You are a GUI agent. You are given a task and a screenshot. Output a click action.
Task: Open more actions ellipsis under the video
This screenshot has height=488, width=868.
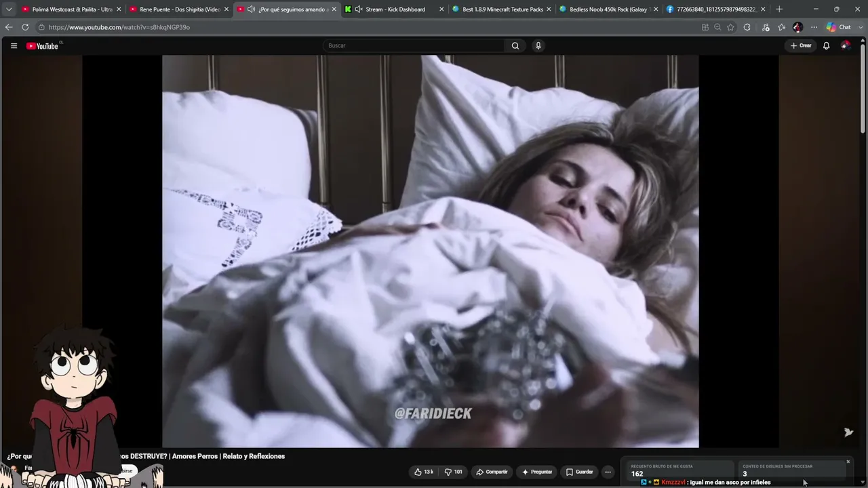click(608, 472)
